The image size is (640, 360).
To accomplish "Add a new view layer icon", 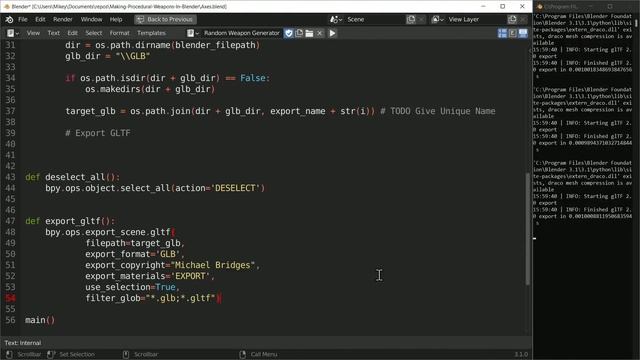I will pyautogui.click(x=512, y=19).
